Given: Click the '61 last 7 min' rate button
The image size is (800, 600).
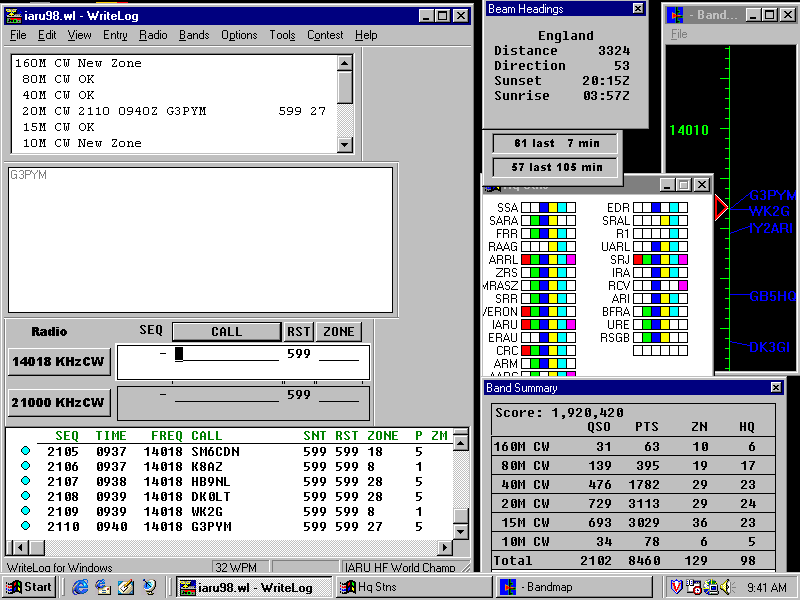Looking at the screenshot, I should [555, 143].
